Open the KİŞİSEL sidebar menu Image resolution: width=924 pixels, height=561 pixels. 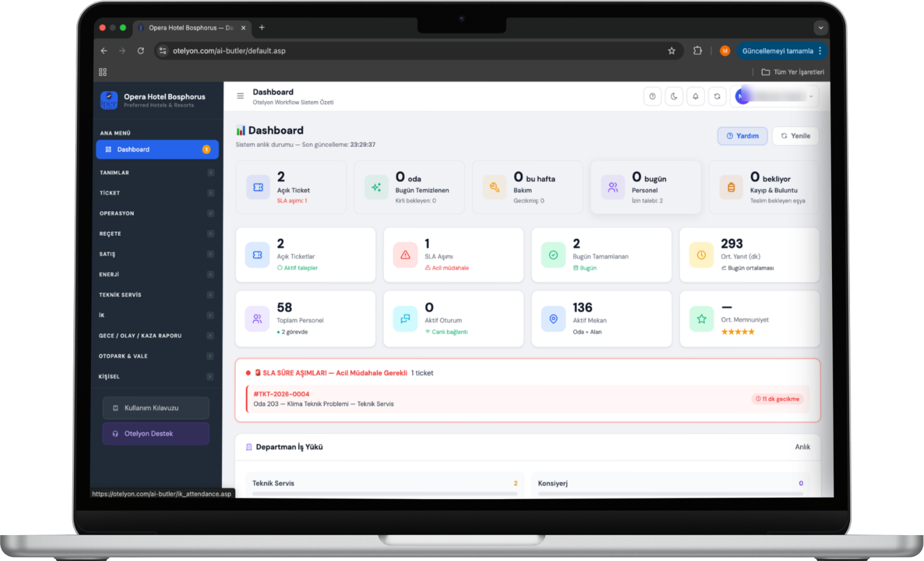point(157,376)
